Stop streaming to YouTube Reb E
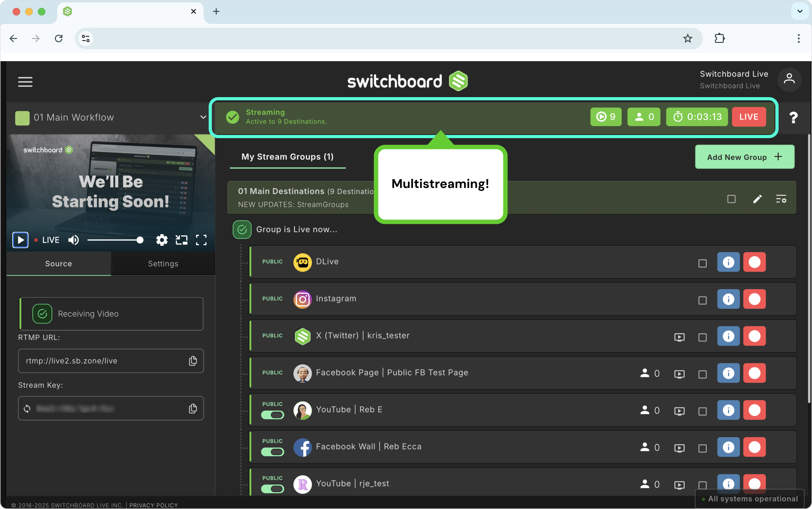This screenshot has width=812, height=509. pos(755,410)
